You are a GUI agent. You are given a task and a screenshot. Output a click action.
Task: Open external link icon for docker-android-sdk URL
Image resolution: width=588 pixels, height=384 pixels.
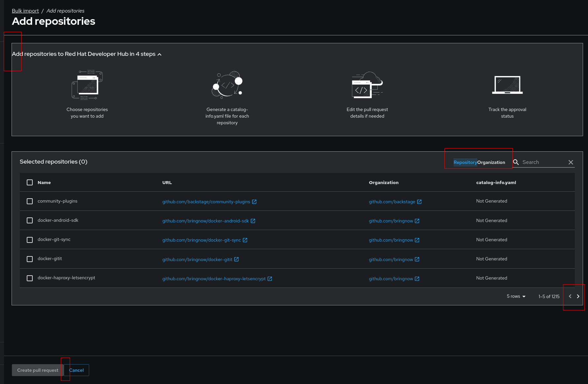tap(253, 221)
